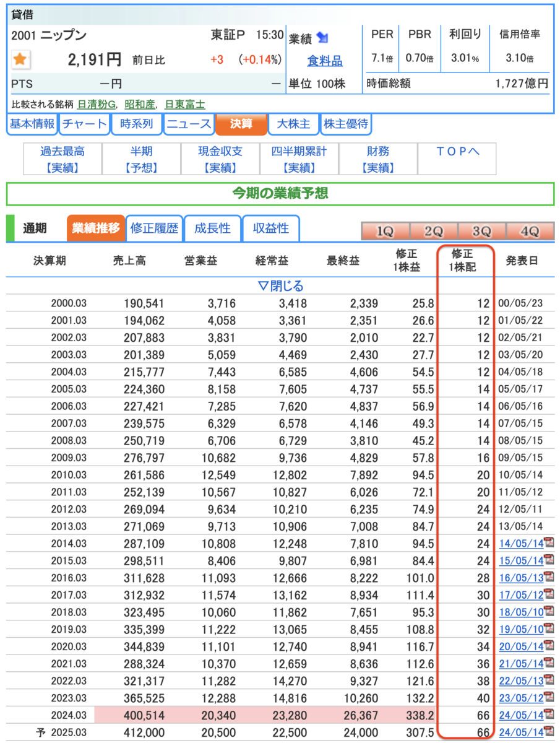The height and width of the screenshot is (743, 560).
Task: Click the 2,191円 stock price
Action: 93,60
